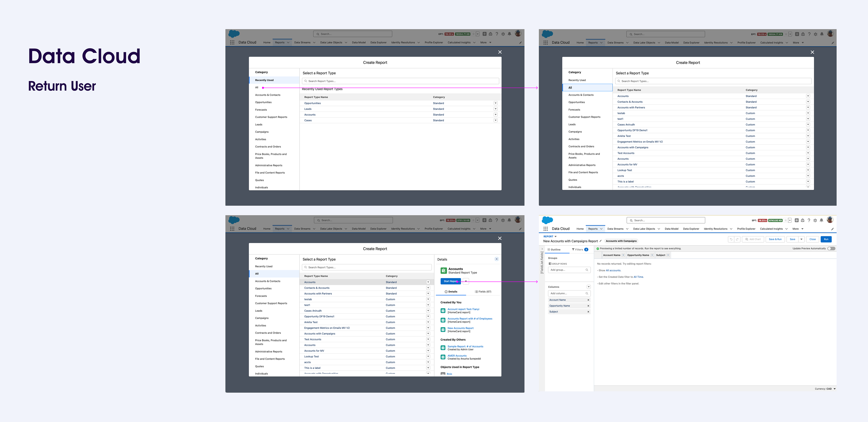Open Profile Explorer tab in report builder screen

click(746, 229)
